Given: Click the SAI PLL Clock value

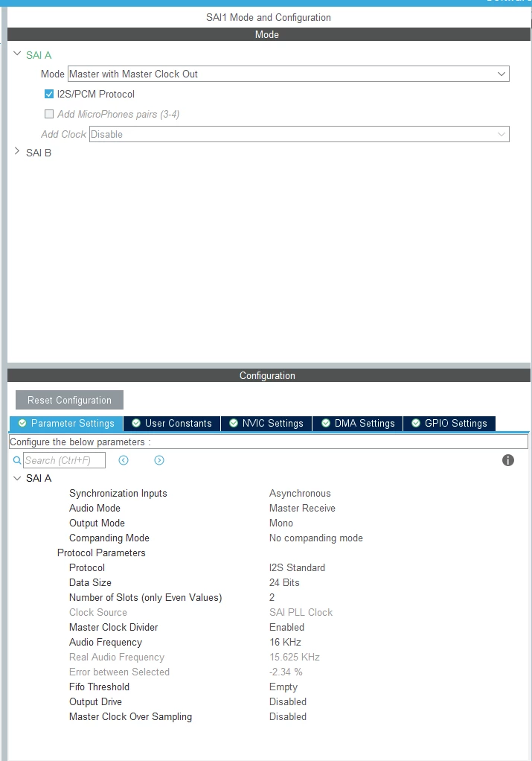Looking at the screenshot, I should 301,613.
